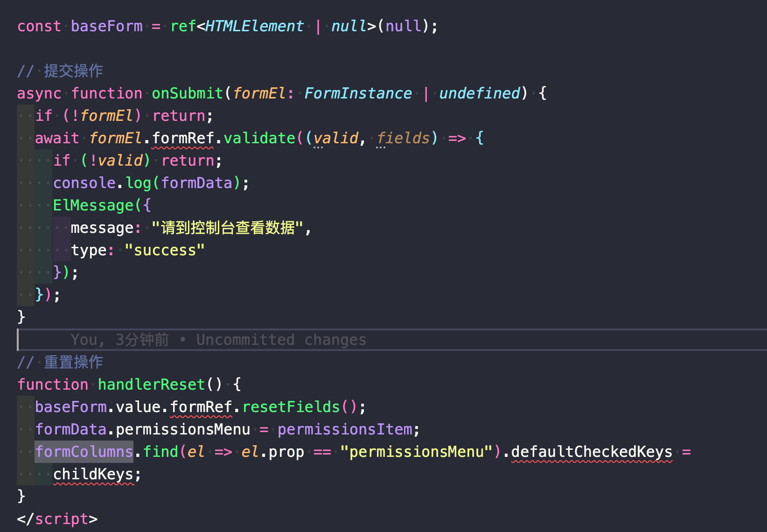Click the ElMessage call
This screenshot has width=767, height=532.
click(x=93, y=205)
